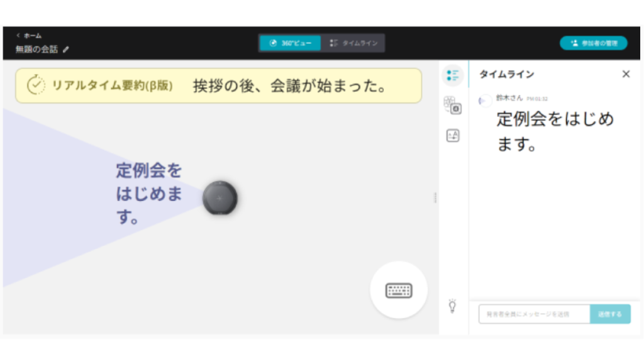
Task: Switch to the タイムライン tab in top bar
Action: 353,43
